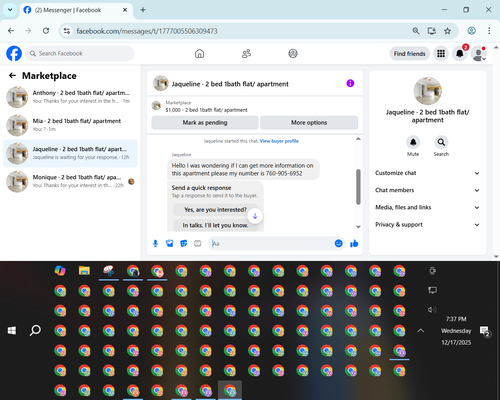Viewport: 500px width, 400px height.
Task: Open Chrome three-dot menu
Action: [489, 31]
